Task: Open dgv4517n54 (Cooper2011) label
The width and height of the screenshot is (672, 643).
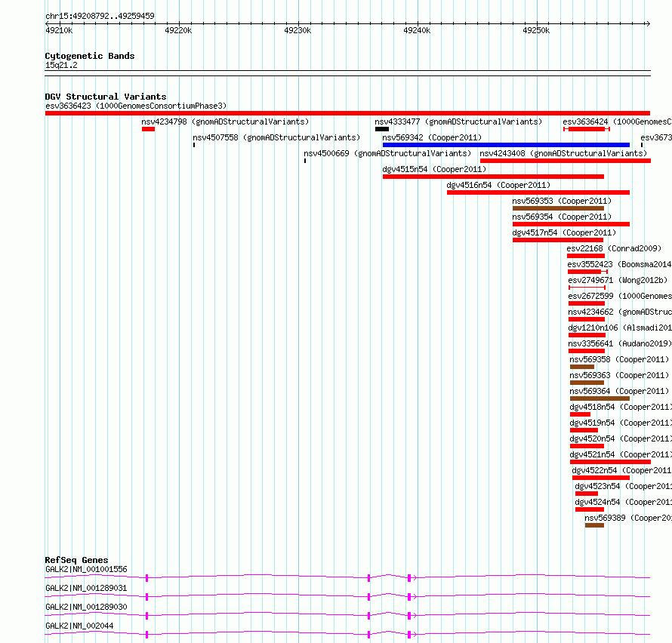Action: pos(564,232)
